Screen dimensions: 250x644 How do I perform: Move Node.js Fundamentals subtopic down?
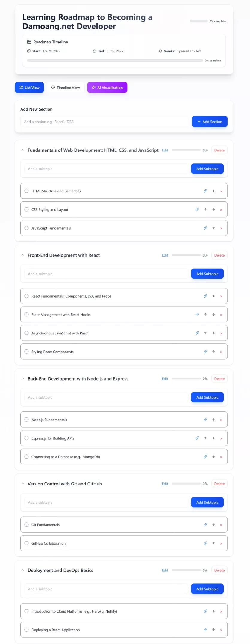pyautogui.click(x=213, y=420)
